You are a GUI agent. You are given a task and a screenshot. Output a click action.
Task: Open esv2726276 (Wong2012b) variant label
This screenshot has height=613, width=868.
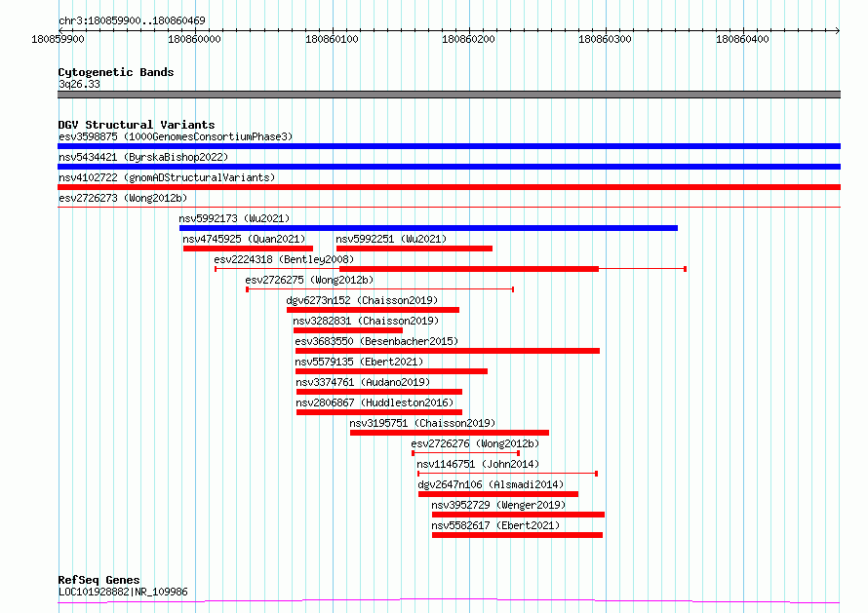[x=475, y=443]
